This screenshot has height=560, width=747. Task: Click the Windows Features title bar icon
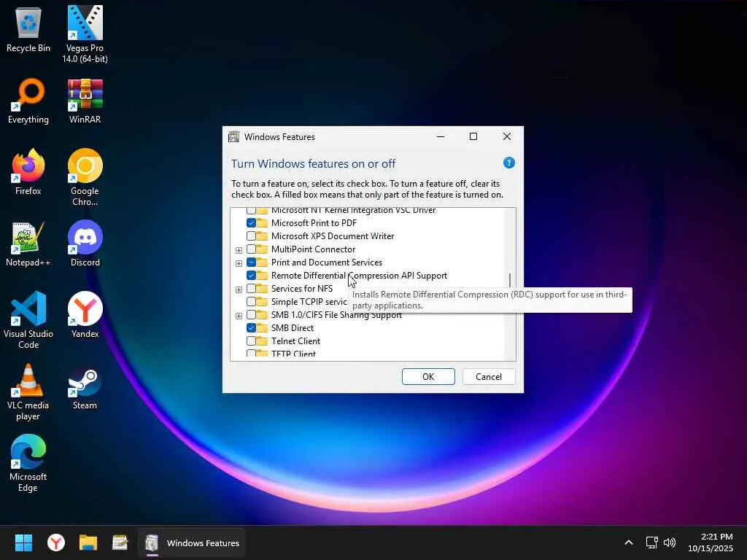pos(233,136)
